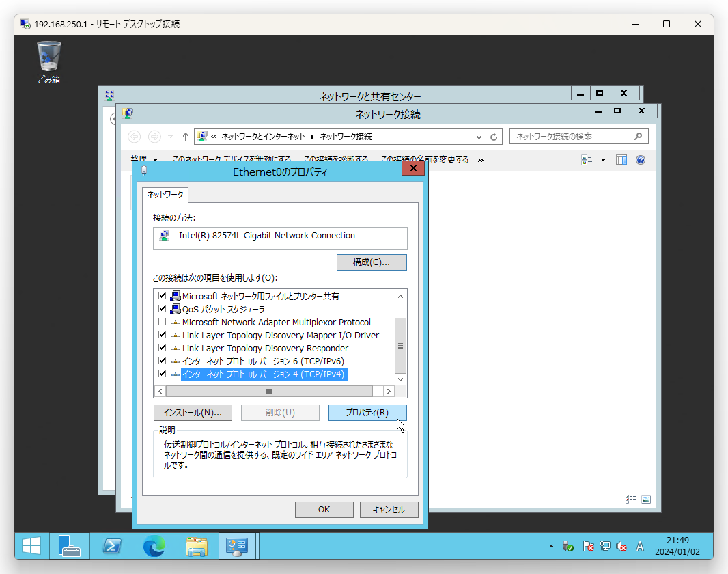Switch to details view icon at bottom right

630,500
